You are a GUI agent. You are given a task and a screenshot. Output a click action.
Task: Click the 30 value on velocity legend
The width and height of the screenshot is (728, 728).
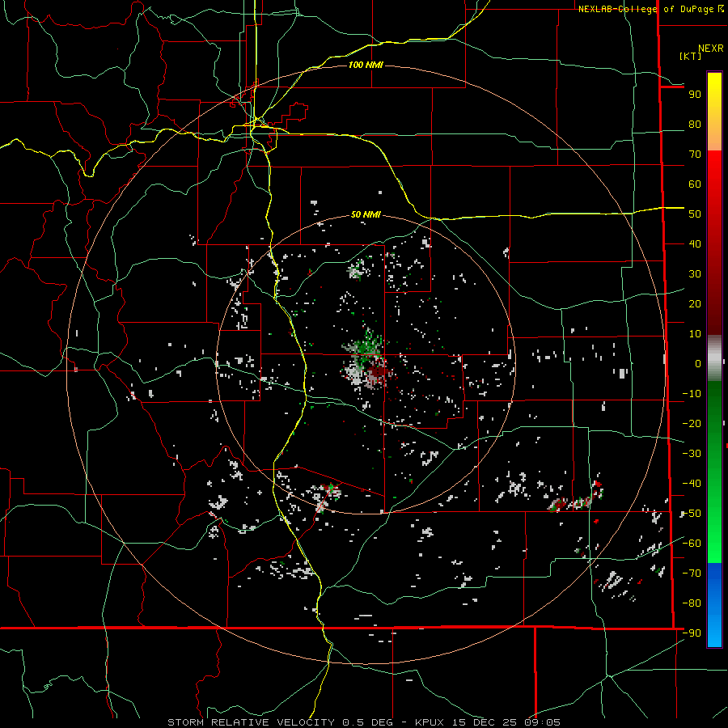tap(695, 274)
